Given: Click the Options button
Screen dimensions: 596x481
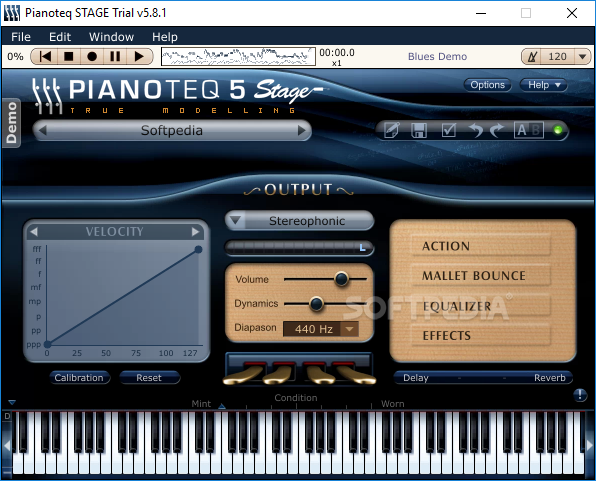Looking at the screenshot, I should [x=487, y=85].
